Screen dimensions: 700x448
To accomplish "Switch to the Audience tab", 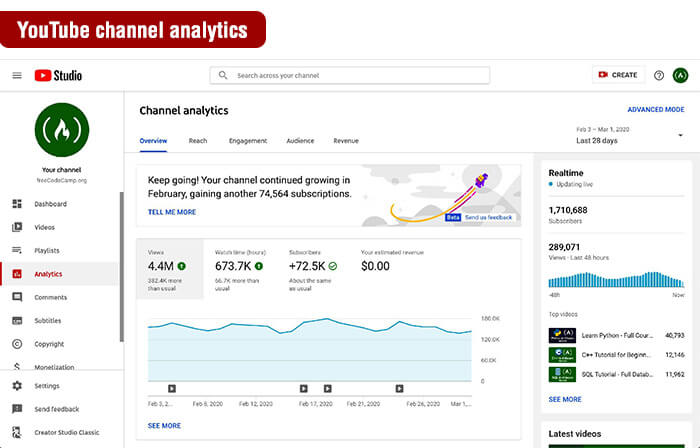I will tap(300, 141).
